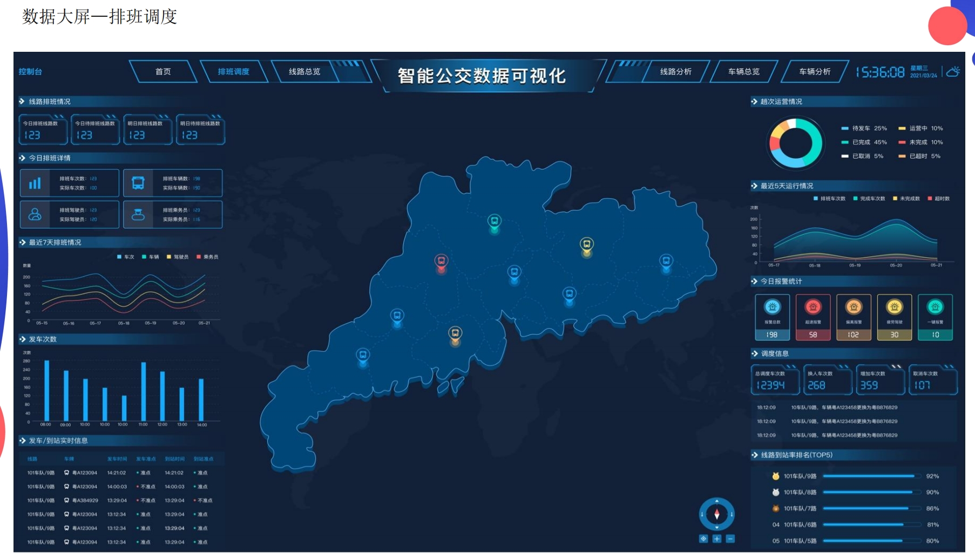Zoom in map with plus button
This screenshot has height=560, width=975.
(x=717, y=538)
